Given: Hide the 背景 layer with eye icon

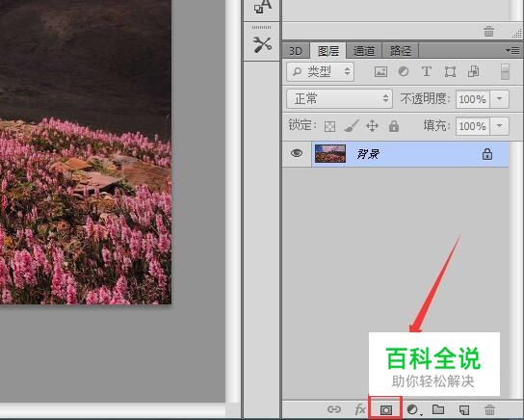Looking at the screenshot, I should point(297,153).
